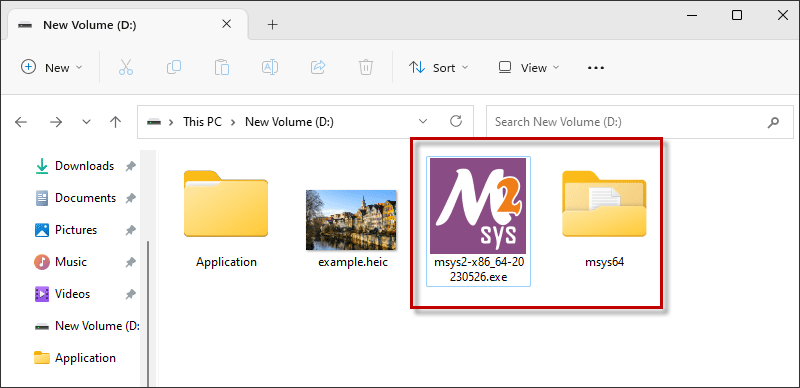Open the See more three-dots menu
The height and width of the screenshot is (388, 800).
[x=596, y=67]
